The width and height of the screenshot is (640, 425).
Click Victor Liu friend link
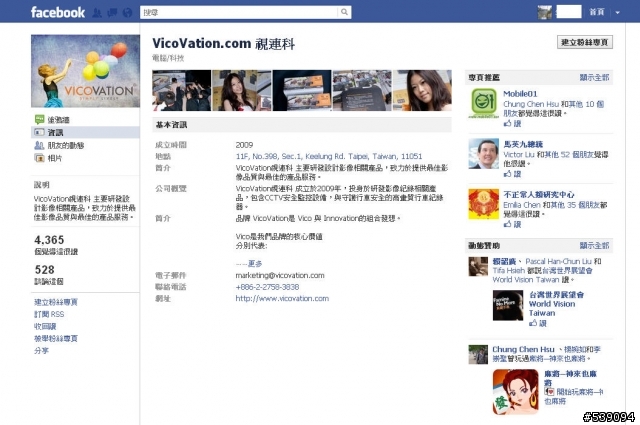tap(519, 154)
